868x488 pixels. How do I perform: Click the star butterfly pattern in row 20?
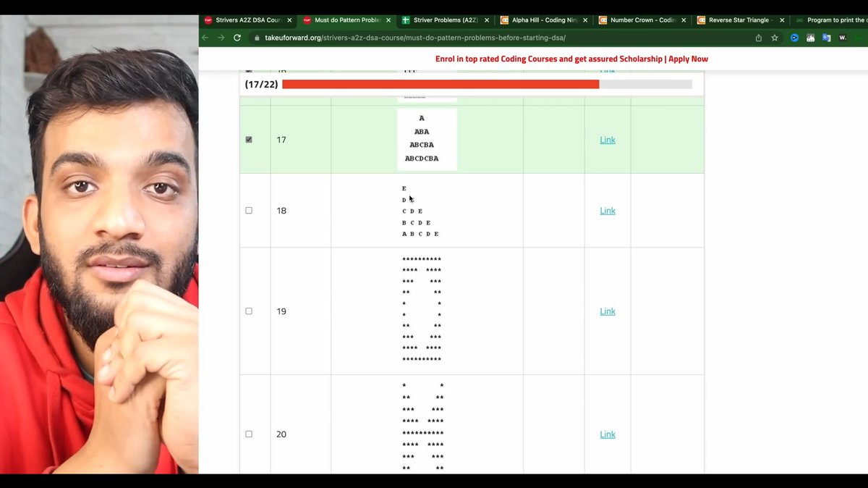pyautogui.click(x=423, y=427)
